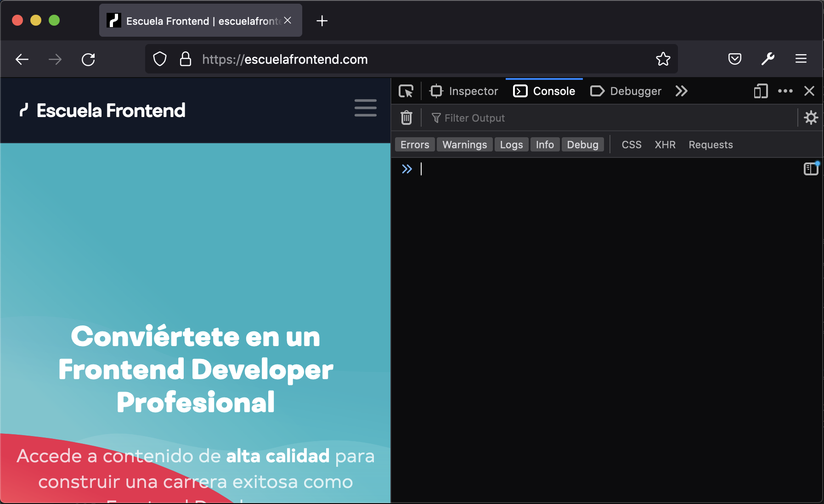Click the tracking protection shield icon

click(x=159, y=59)
